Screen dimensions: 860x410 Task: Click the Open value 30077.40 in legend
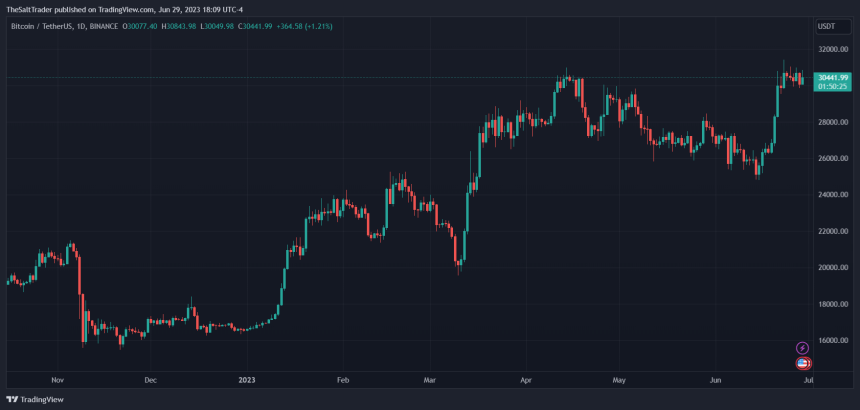pyautogui.click(x=141, y=26)
